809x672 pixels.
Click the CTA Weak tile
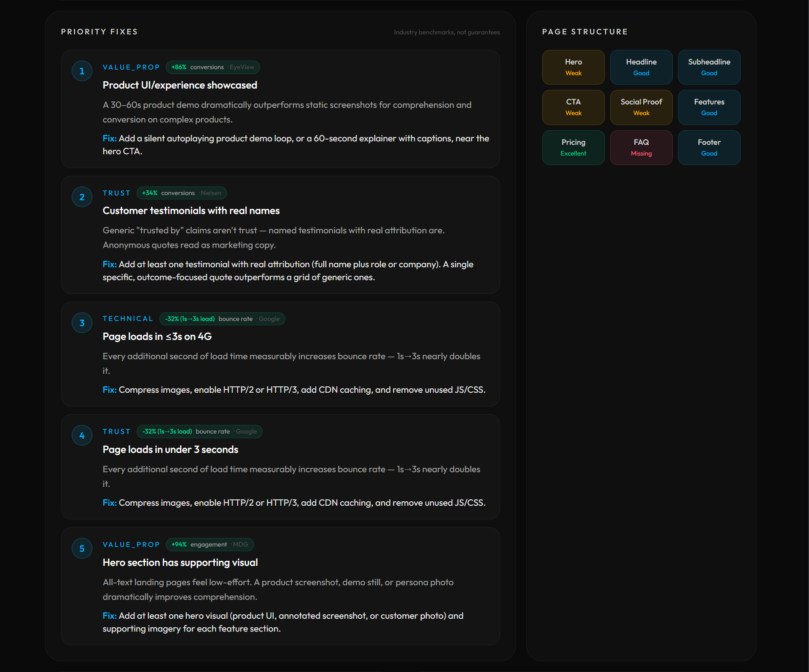point(573,107)
